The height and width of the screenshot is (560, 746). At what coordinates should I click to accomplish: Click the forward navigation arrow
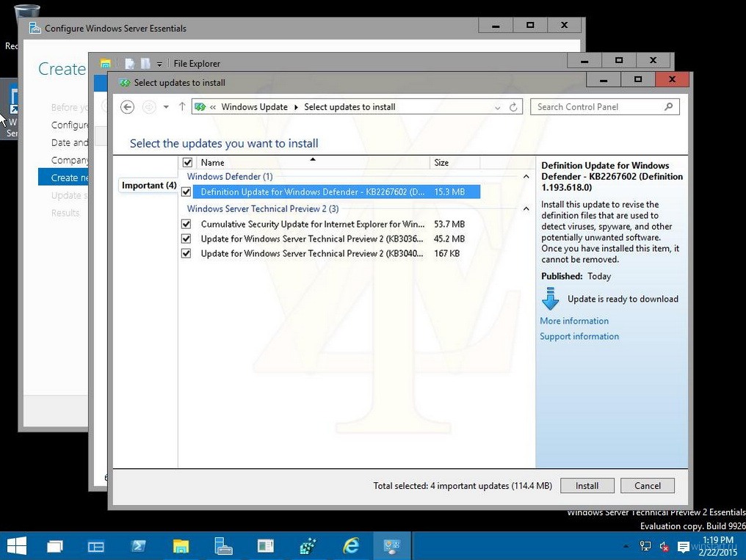pos(149,107)
